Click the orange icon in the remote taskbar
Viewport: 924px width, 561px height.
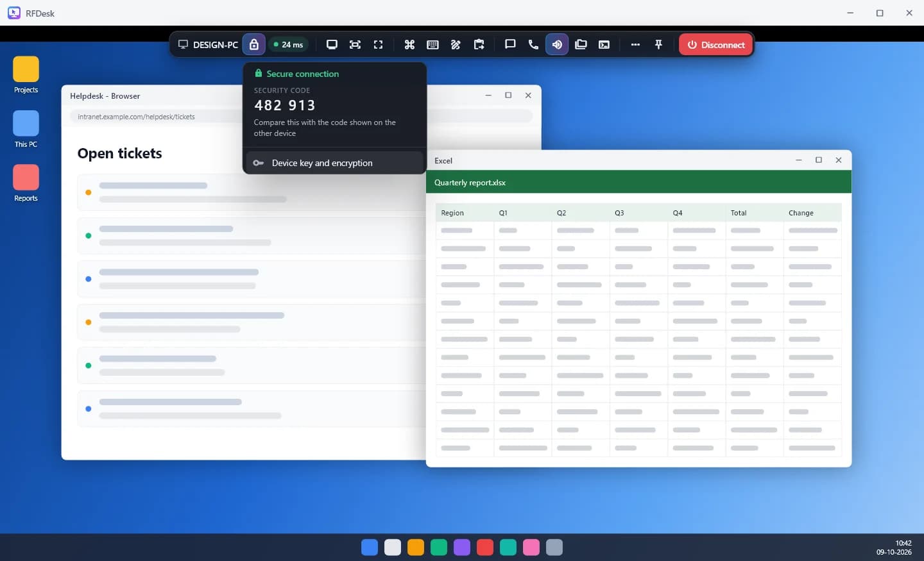[416, 547]
